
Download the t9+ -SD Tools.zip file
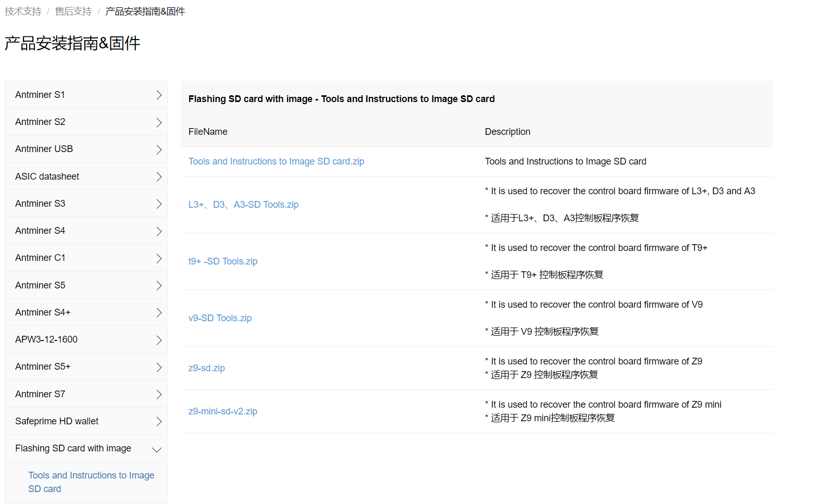223,261
